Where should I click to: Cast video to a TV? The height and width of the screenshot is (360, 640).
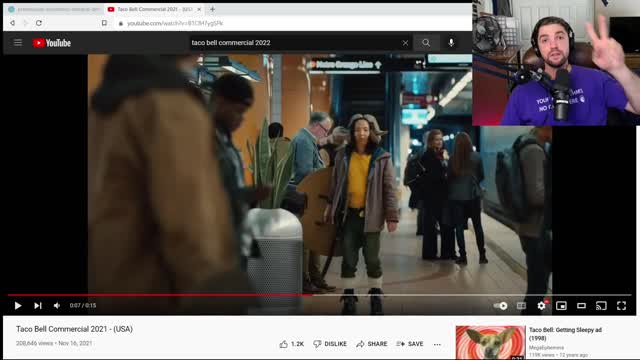click(601, 305)
